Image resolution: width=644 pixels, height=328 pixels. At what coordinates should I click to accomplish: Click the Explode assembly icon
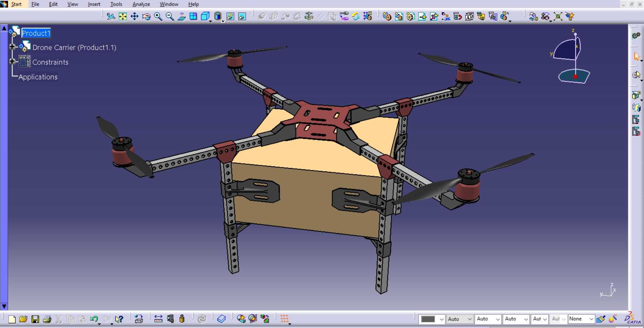[558, 16]
